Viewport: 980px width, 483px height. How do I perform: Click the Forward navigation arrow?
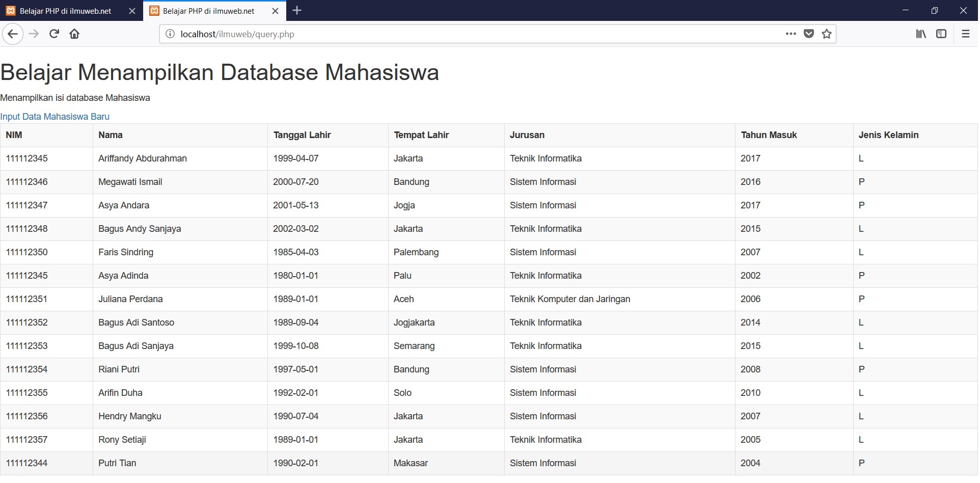34,34
